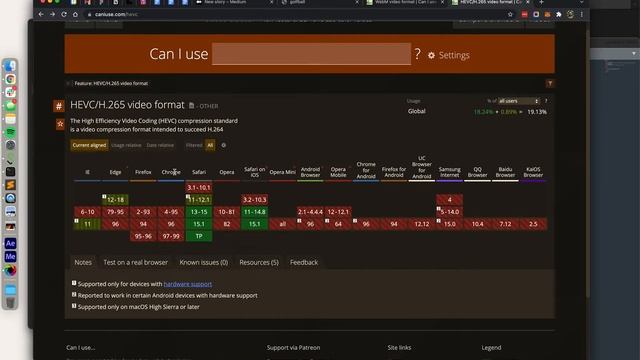Image resolution: width=640 pixels, height=360 pixels.
Task: Click the document spec icon after title
Action: point(191,106)
